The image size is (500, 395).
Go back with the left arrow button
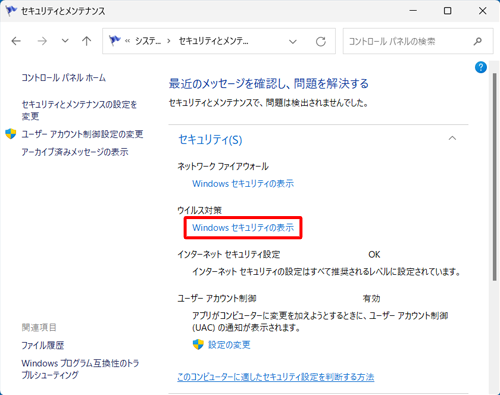(16, 41)
